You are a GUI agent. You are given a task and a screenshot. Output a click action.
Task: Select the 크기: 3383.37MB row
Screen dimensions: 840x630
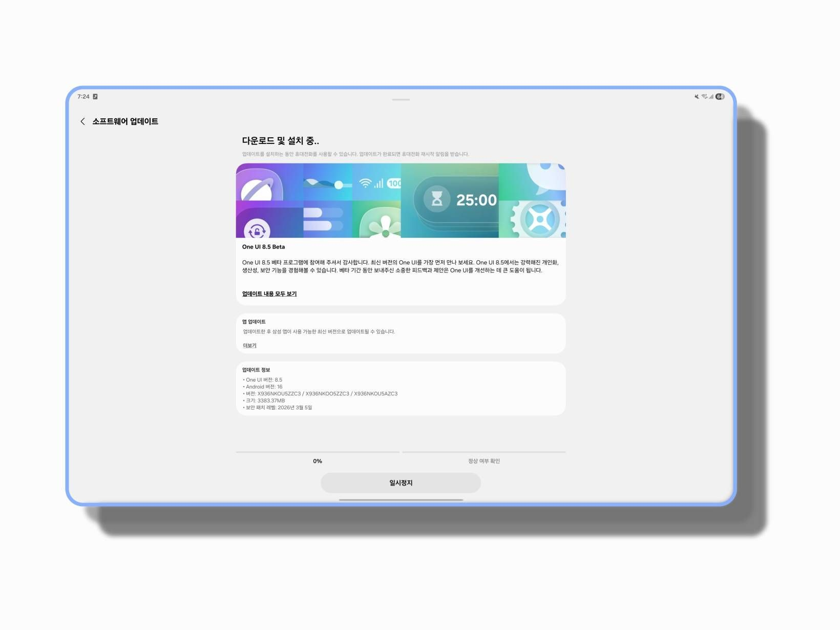pyautogui.click(x=264, y=401)
